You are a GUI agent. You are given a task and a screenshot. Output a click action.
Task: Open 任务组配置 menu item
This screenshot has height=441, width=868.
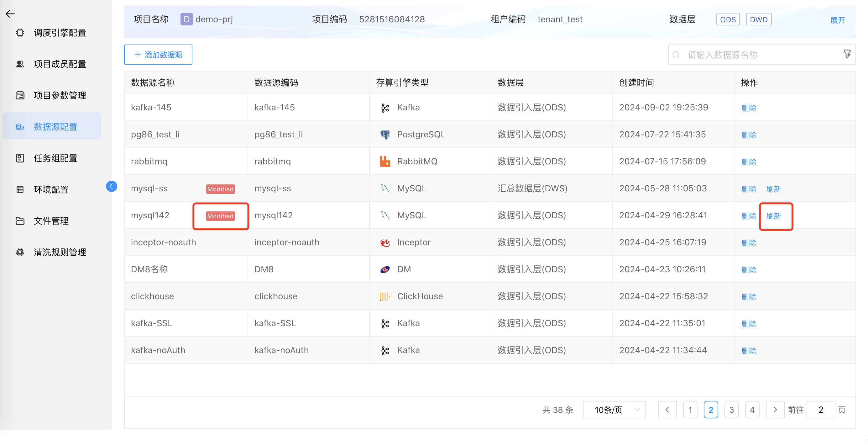pos(55,158)
